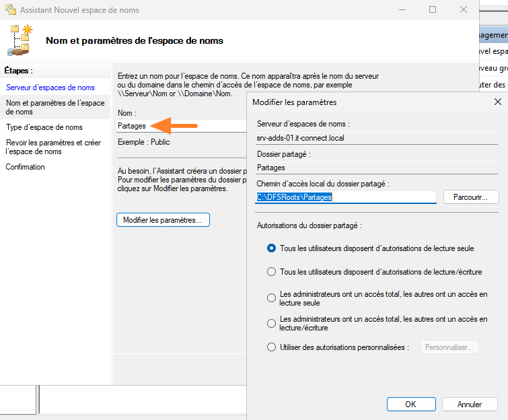Click the wizard title bar icon
The height and width of the screenshot is (420, 508).
[x=9, y=11]
